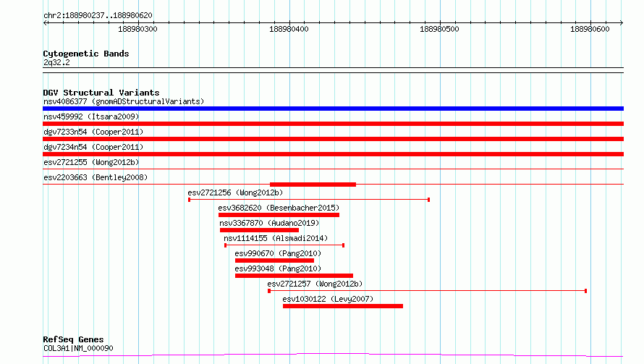Select the thick red esv2203663 segment
This screenshot has height=364, width=644.
(313, 185)
